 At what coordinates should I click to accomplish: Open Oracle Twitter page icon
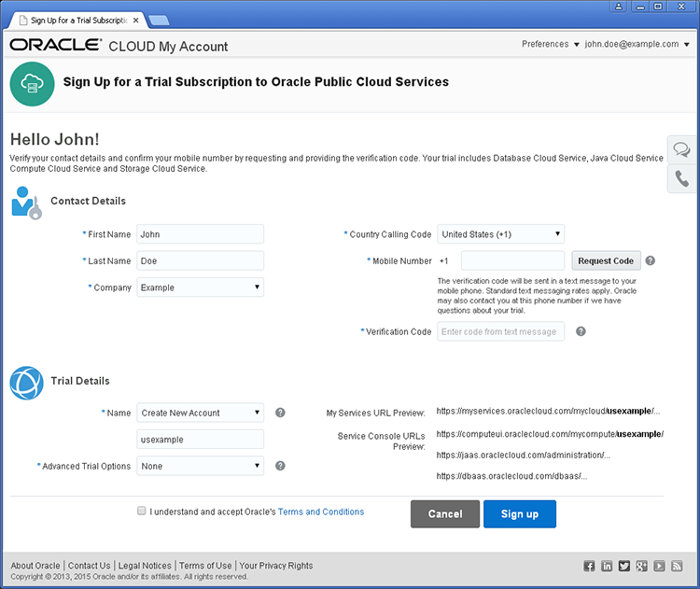(x=624, y=567)
